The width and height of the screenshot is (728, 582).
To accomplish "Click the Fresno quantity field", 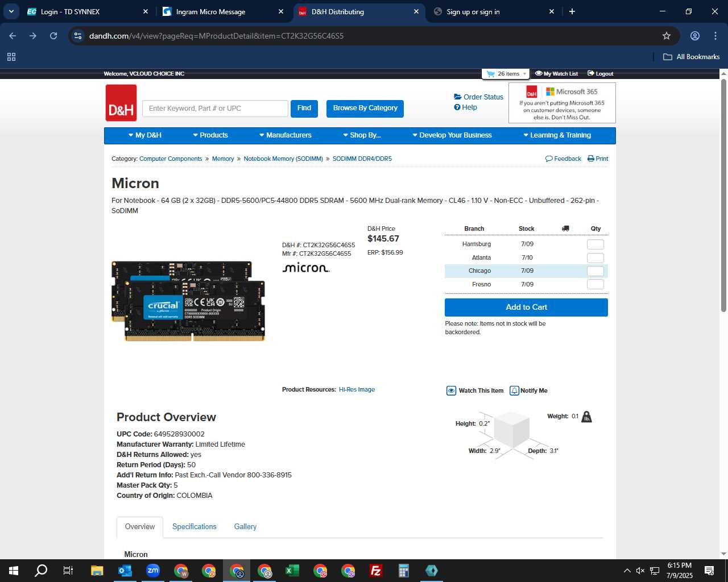I will [x=595, y=284].
